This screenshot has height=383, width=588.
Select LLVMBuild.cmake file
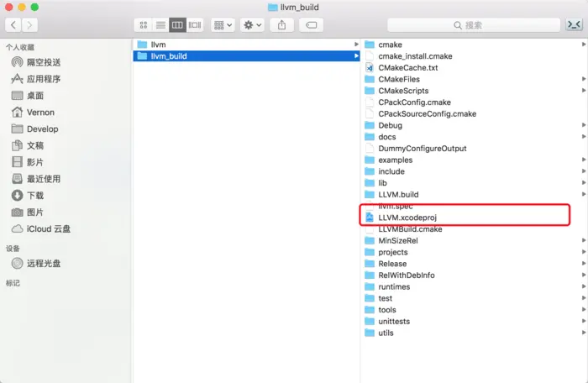[x=475, y=229]
